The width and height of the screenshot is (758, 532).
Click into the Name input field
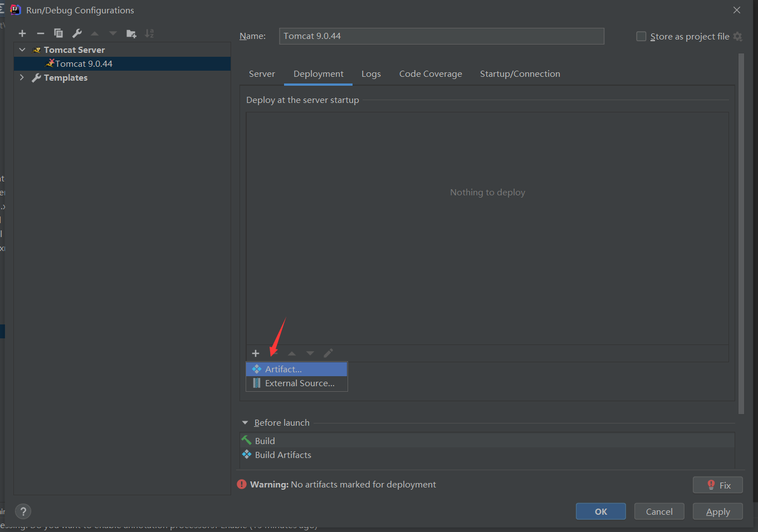442,36
